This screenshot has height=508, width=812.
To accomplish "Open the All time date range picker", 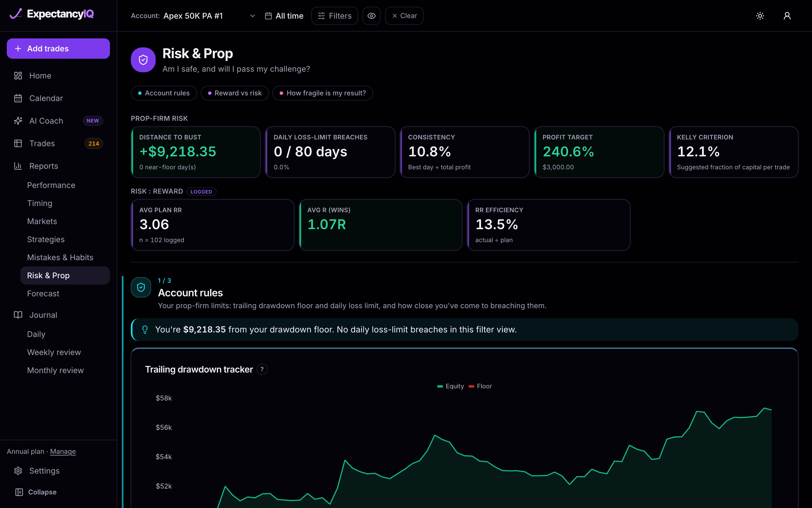I will [x=284, y=16].
